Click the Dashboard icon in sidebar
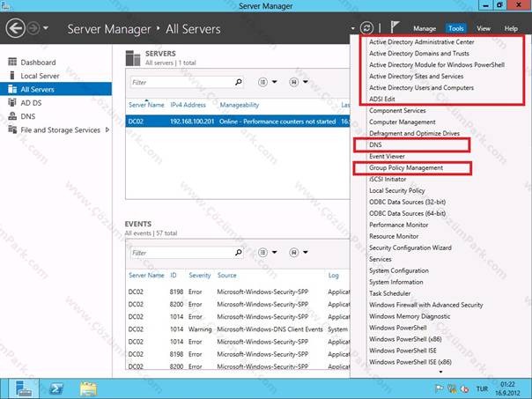Image resolution: width=532 pixels, height=399 pixels. [12, 62]
